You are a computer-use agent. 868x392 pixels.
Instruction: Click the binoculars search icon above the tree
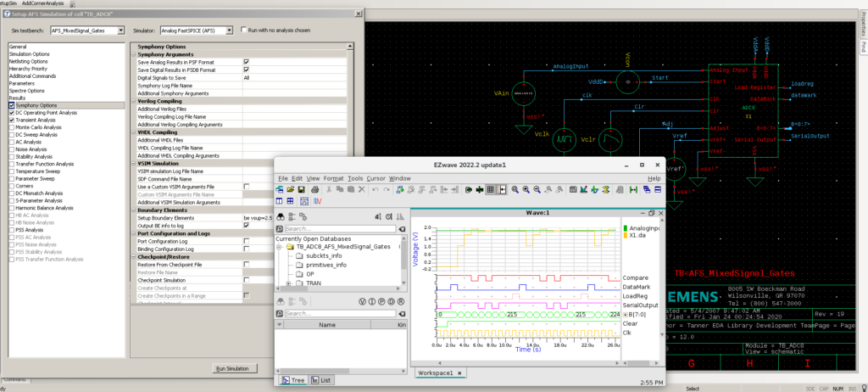(281, 217)
